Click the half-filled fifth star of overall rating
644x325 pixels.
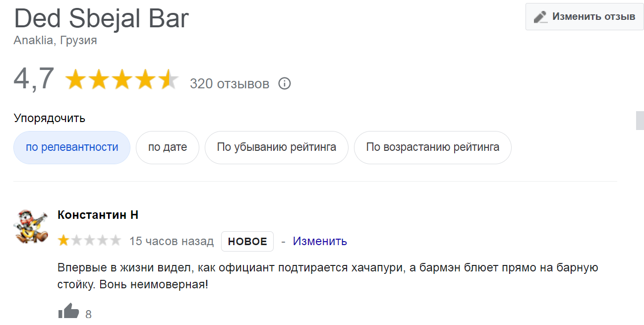click(169, 79)
